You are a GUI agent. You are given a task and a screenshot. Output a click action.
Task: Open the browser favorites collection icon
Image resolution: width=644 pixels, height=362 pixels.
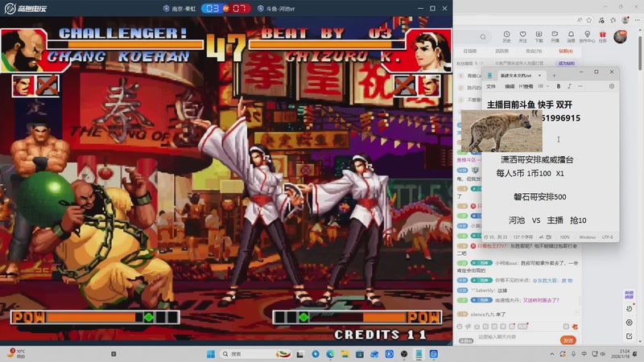(x=613, y=19)
